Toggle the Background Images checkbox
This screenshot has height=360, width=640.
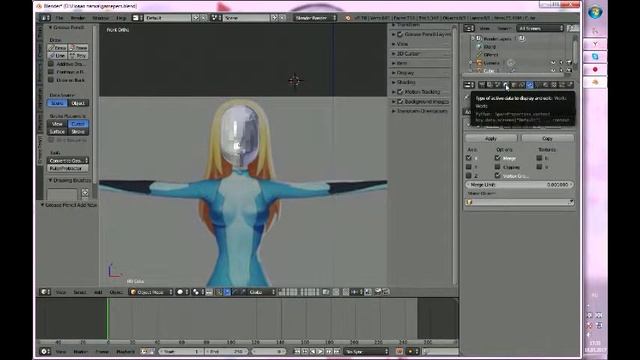[x=400, y=101]
